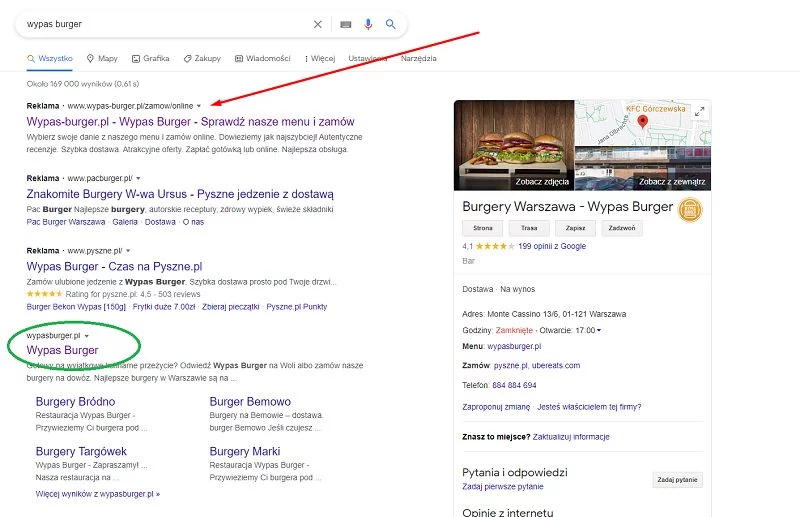Expand the map with the fullscreen icon
This screenshot has width=800, height=517.
click(699, 111)
